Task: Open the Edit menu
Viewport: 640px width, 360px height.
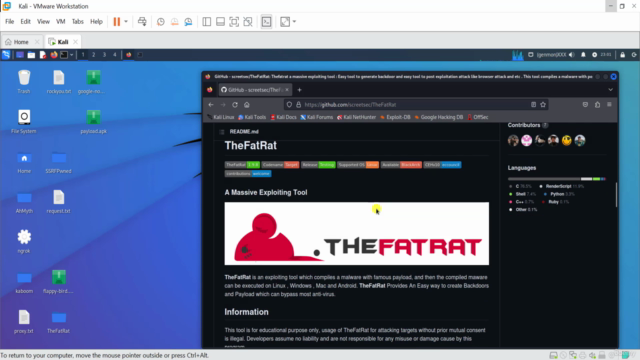Action: coord(25,22)
